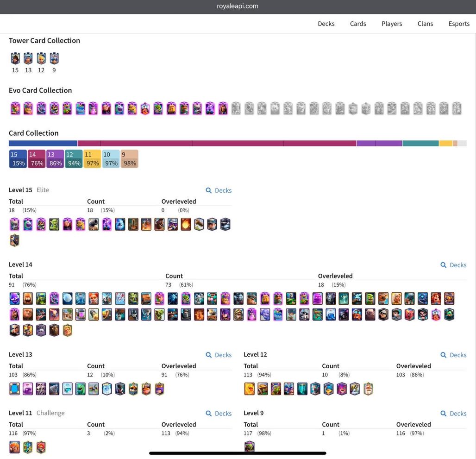Click the Bandit card in Level 14
Screen dimensions: 476x459
pos(383,314)
